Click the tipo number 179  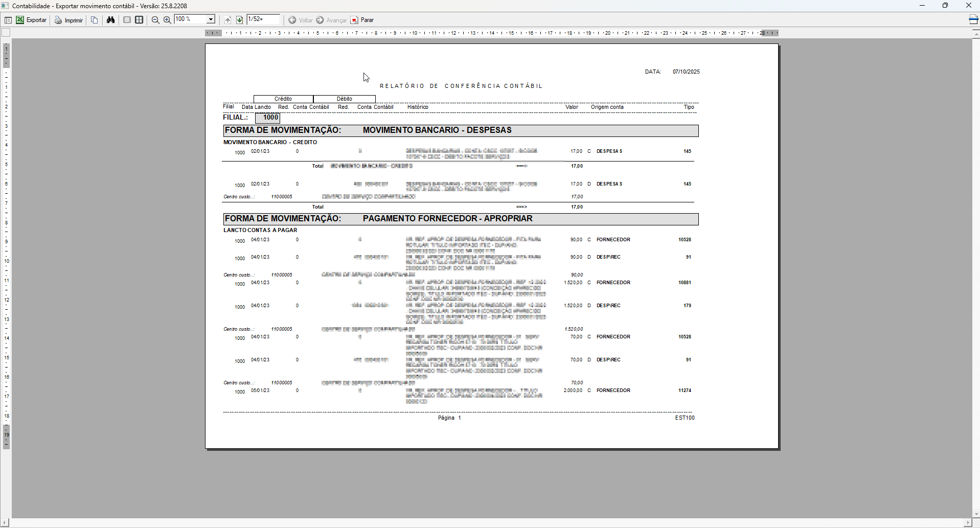click(688, 306)
